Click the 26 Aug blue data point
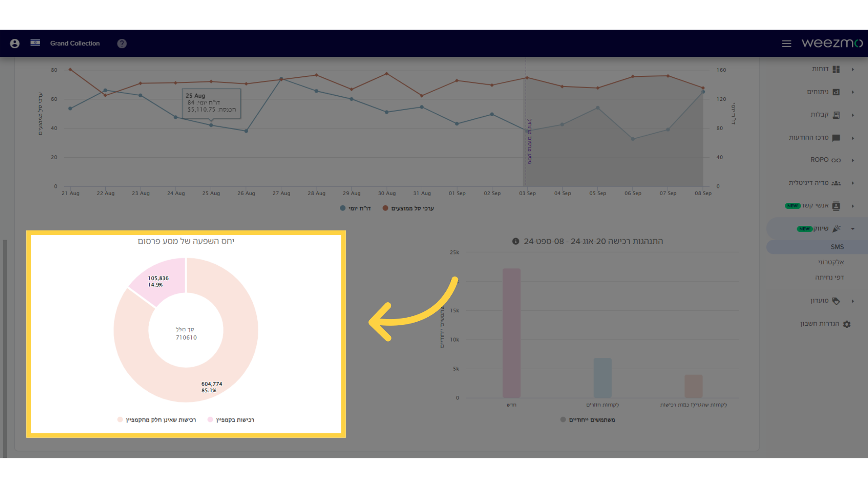This screenshot has width=868, height=488. 246,131
